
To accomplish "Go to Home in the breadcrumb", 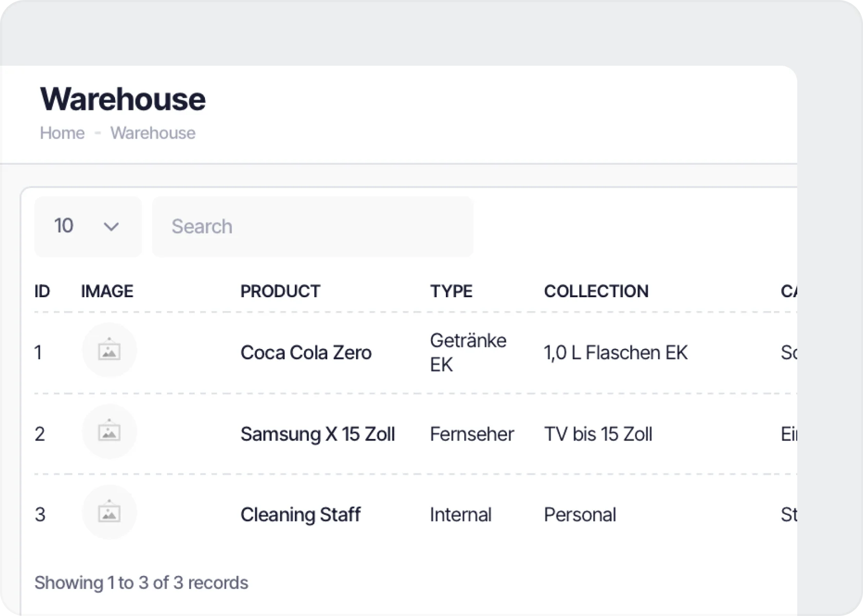I will (x=62, y=133).
